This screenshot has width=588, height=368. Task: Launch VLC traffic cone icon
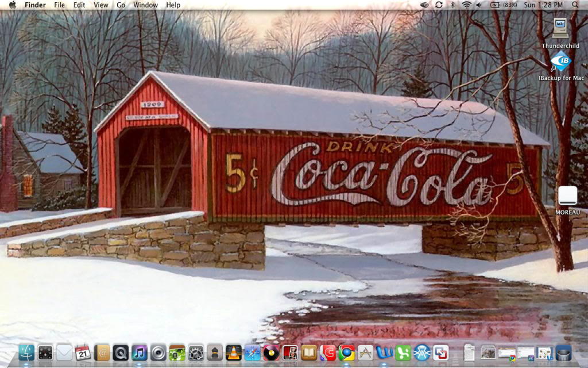pyautogui.click(x=234, y=353)
